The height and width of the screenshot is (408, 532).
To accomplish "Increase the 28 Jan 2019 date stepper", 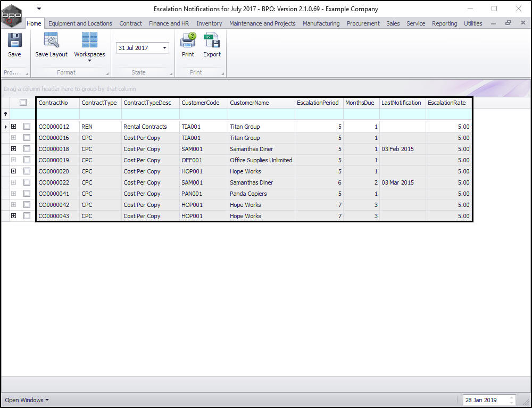I will click(x=512, y=397).
